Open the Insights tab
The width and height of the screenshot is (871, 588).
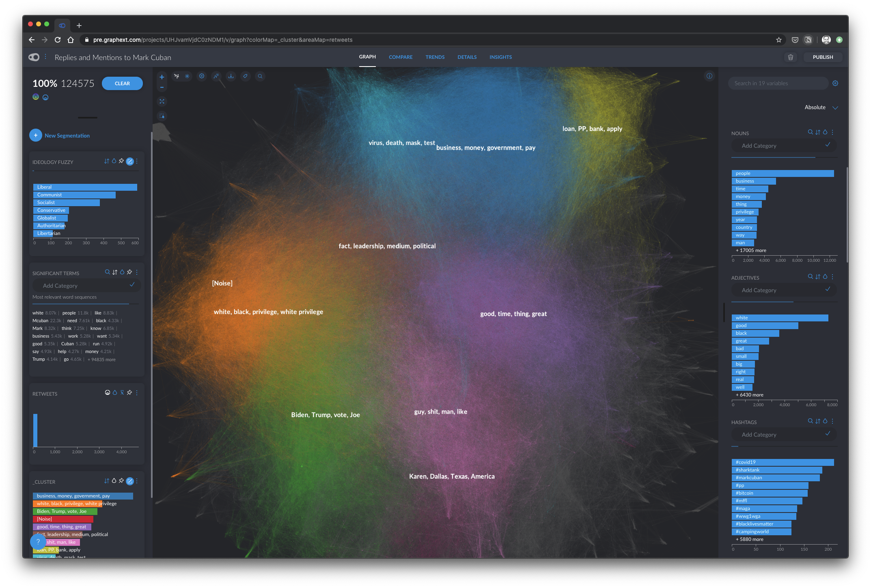(x=500, y=57)
